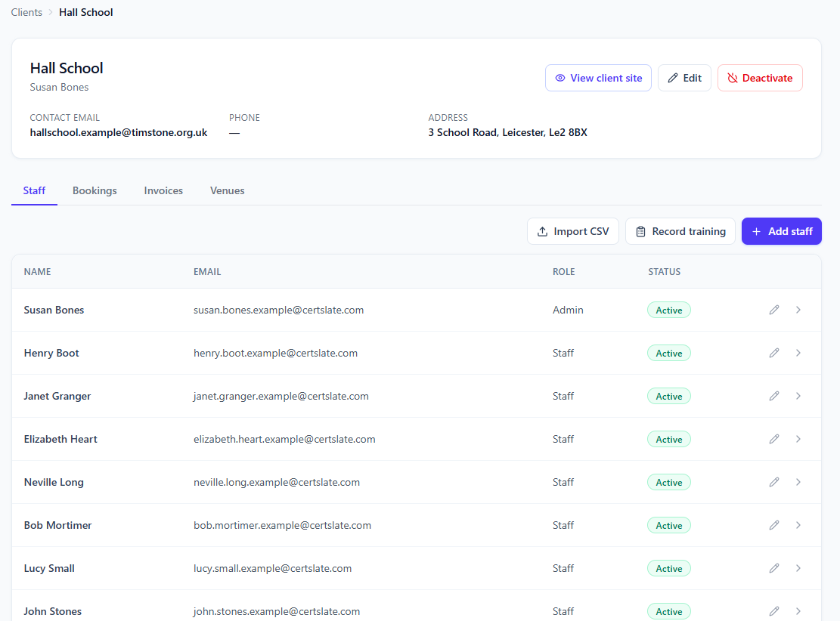Click the View client site button

click(x=598, y=78)
